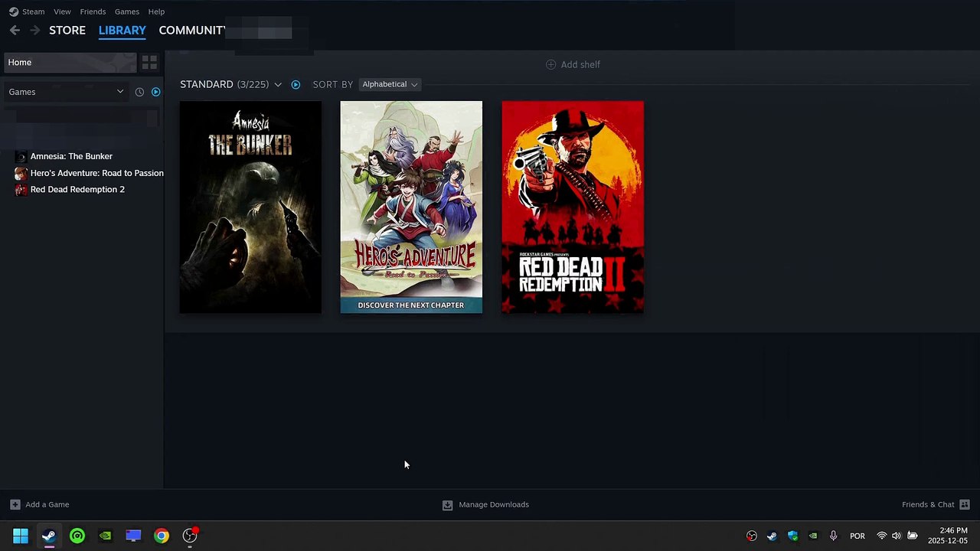Screen dimensions: 980x551
Task: Open the Alphabetical sort dropdown
Action: (x=390, y=84)
